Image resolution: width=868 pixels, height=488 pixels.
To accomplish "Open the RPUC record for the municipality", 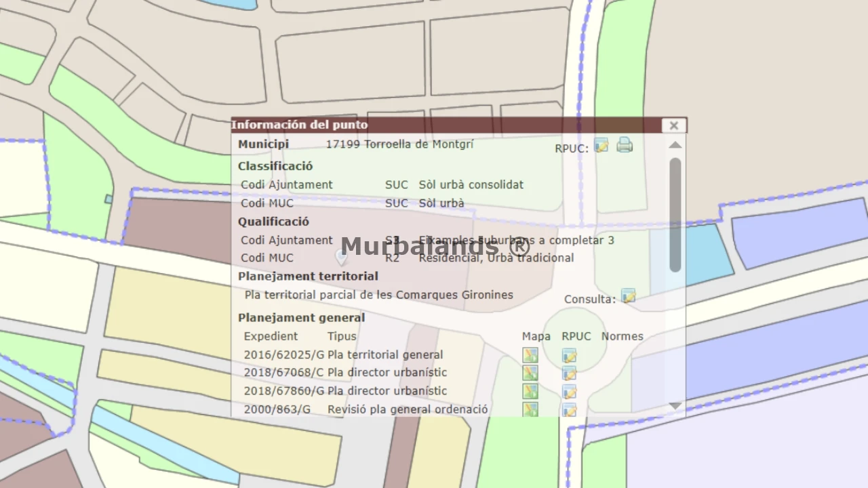I will [x=601, y=146].
